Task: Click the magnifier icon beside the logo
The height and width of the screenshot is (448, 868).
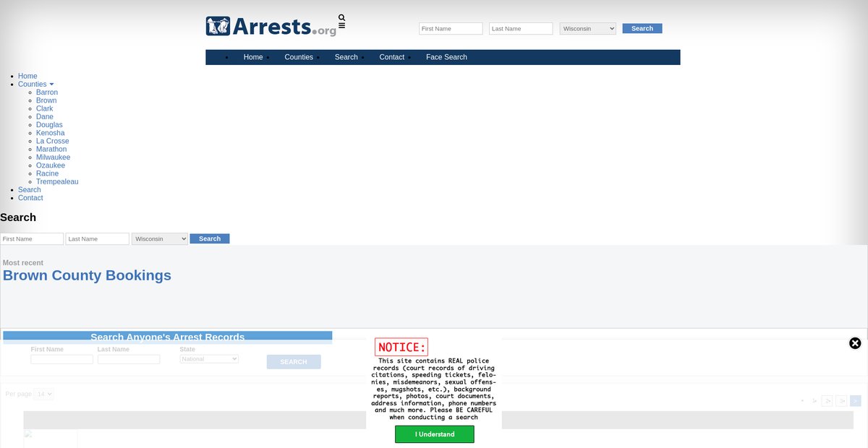Action: point(341,17)
